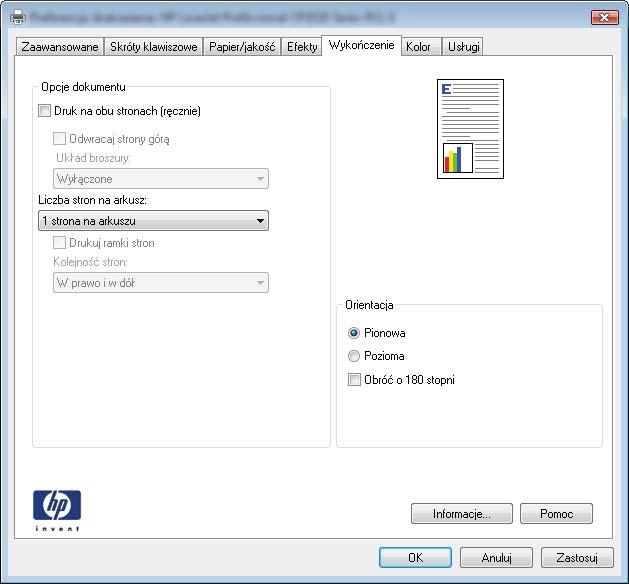
Task: Close the printing preferences dialog
Action: 605,17
